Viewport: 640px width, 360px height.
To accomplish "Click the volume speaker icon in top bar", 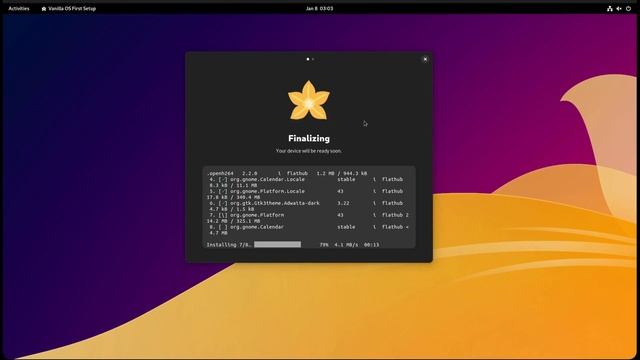I will (x=619, y=9).
